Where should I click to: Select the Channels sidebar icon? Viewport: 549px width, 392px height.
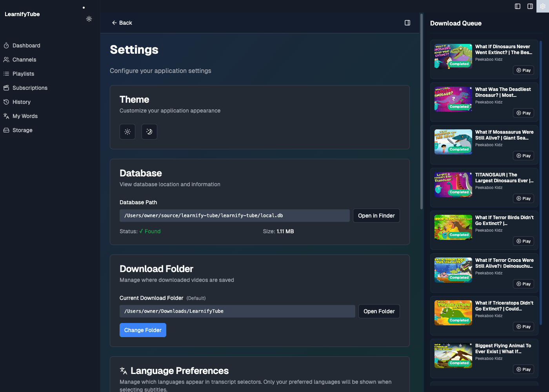(6, 60)
